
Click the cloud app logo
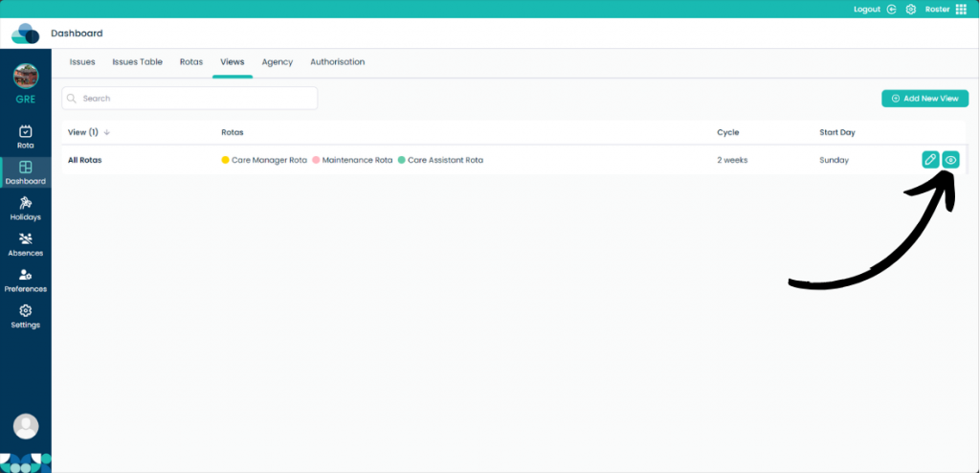tap(26, 34)
